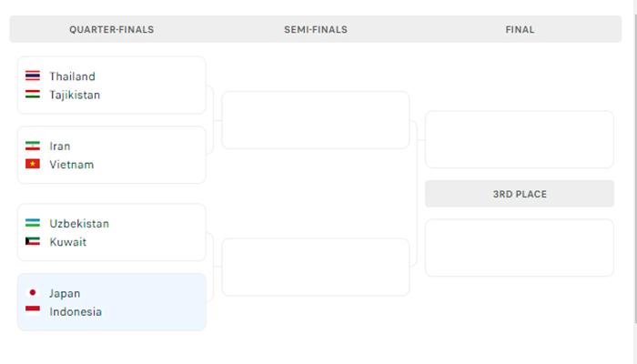The width and height of the screenshot is (637, 364).
Task: Click the empty top semi-final match box
Action: 316,120
